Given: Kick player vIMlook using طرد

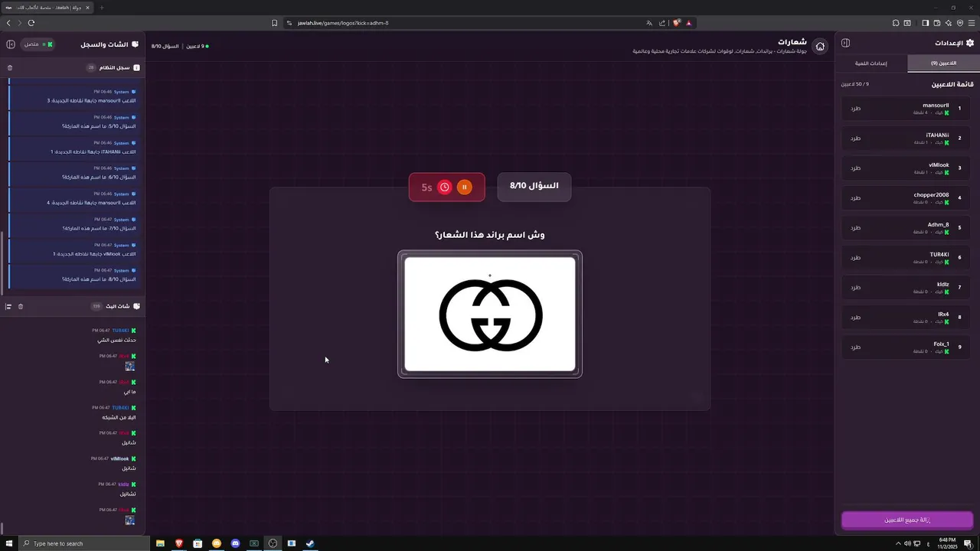Looking at the screenshot, I should pos(856,168).
